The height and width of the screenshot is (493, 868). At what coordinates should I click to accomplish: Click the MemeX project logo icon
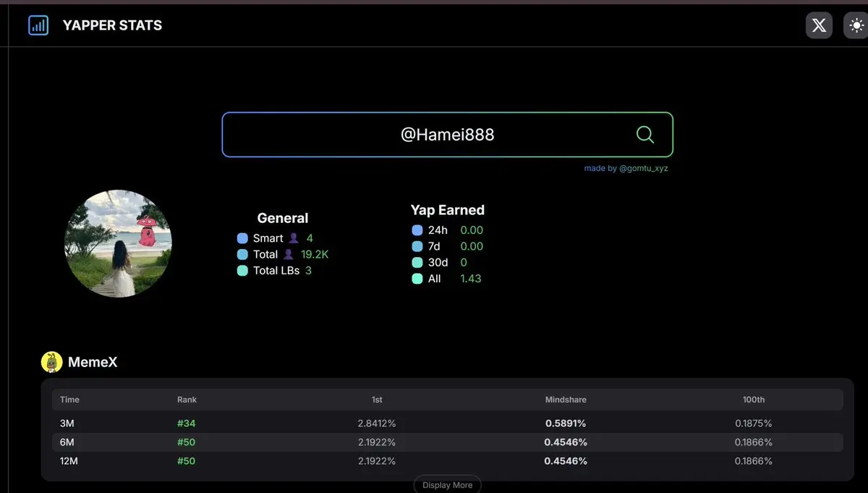52,362
